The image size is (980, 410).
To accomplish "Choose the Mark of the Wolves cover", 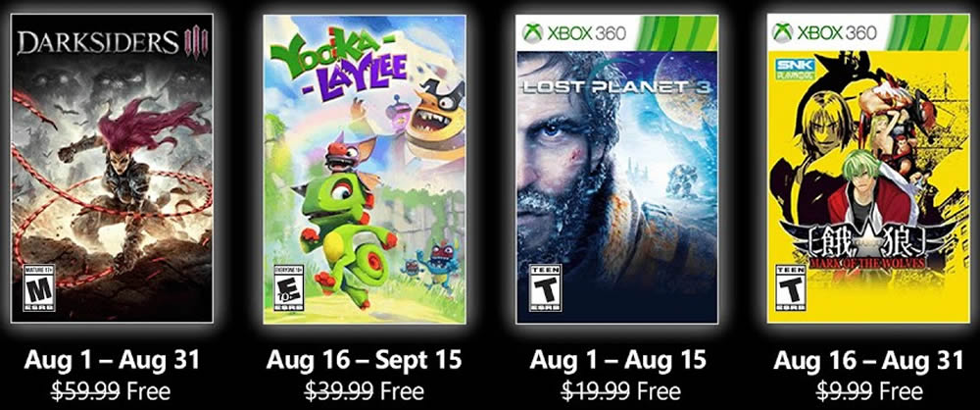I will pyautogui.click(x=868, y=169).
